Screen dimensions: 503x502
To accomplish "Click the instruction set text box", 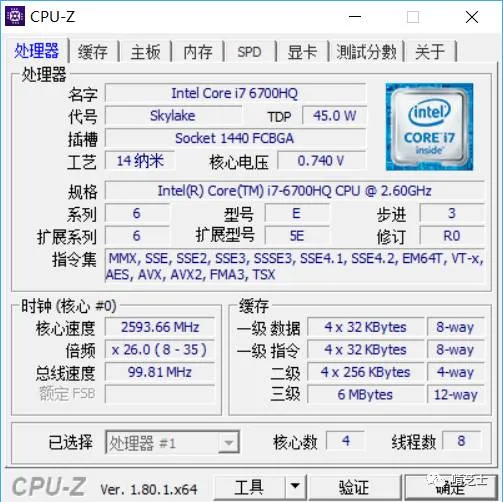I will (x=295, y=266).
